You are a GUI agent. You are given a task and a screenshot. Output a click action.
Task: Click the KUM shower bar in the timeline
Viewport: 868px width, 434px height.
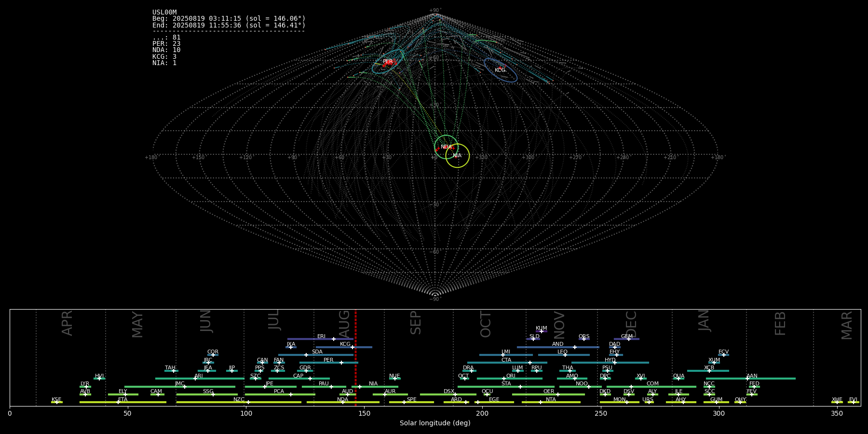[542, 331]
